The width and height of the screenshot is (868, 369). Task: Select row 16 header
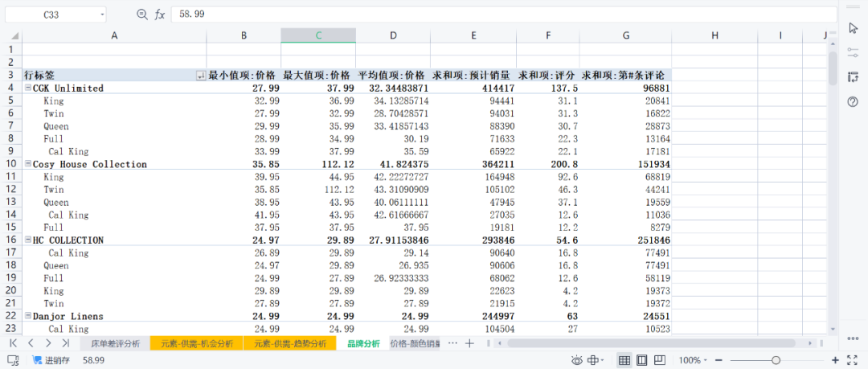pyautogui.click(x=11, y=240)
